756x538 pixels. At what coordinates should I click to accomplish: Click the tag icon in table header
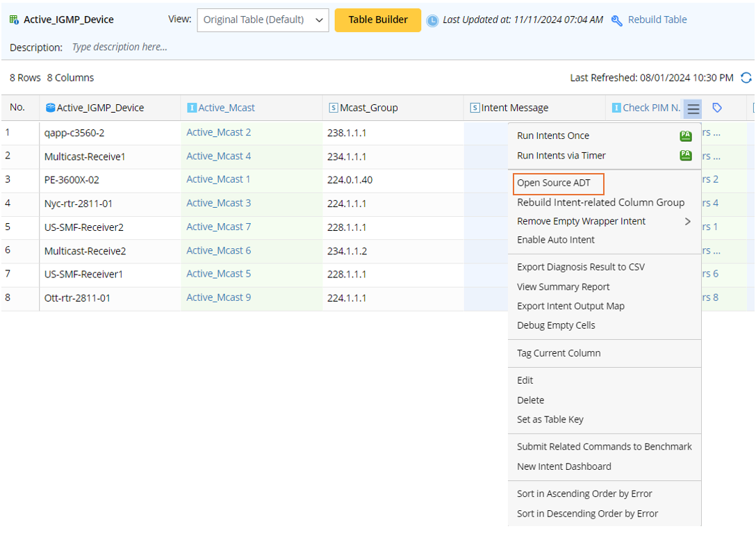(718, 108)
